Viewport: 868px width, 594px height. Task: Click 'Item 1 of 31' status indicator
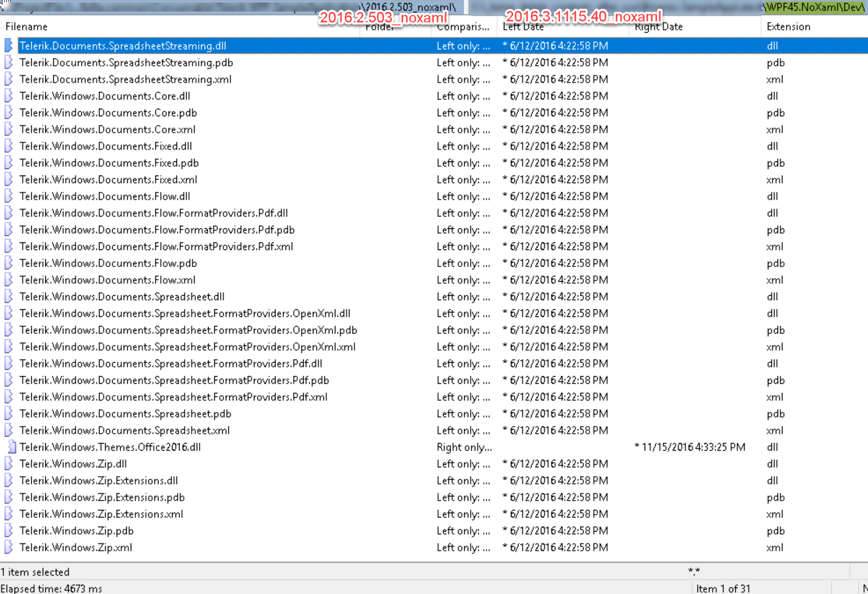pyautogui.click(x=723, y=588)
